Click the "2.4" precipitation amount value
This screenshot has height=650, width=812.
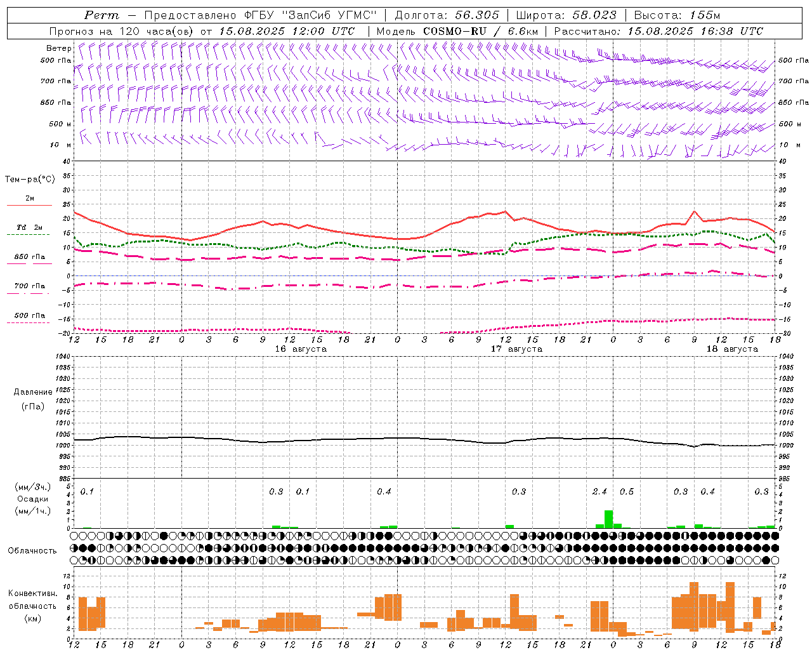(599, 492)
